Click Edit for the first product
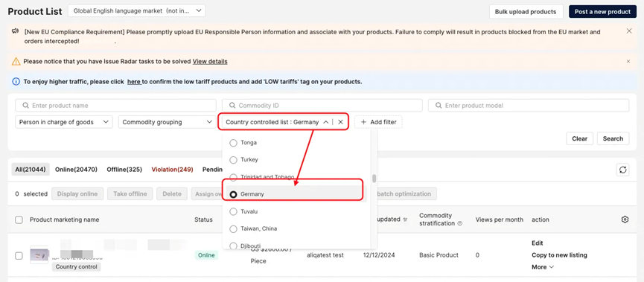 point(538,243)
